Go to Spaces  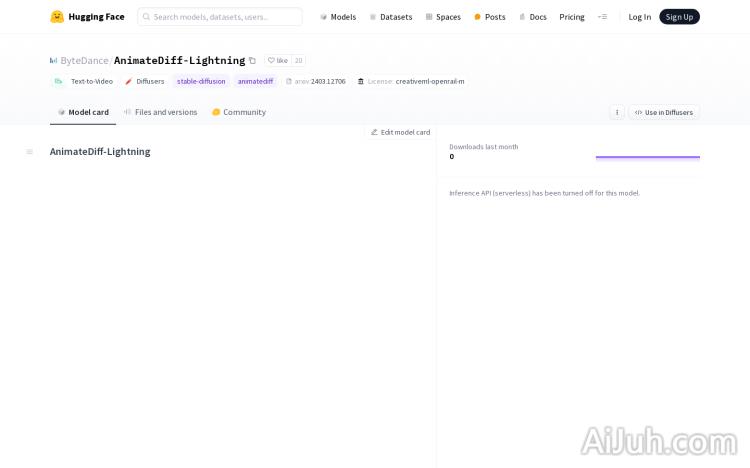(443, 17)
